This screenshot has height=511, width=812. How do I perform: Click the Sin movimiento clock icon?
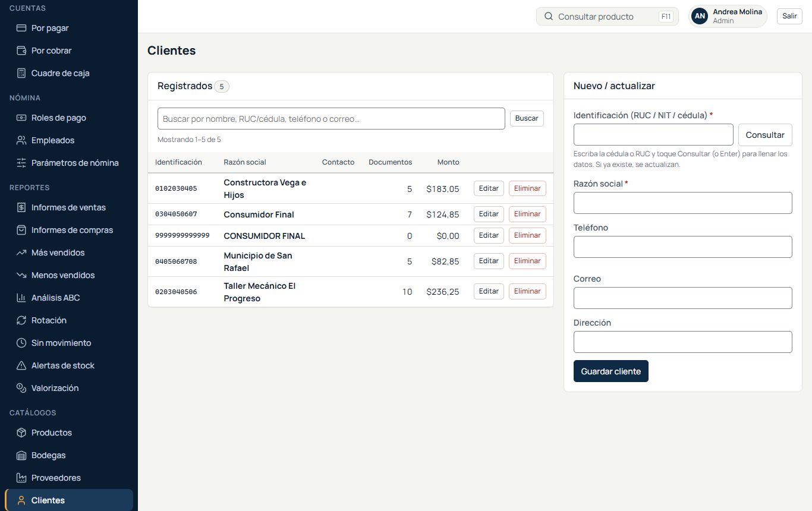(21, 343)
